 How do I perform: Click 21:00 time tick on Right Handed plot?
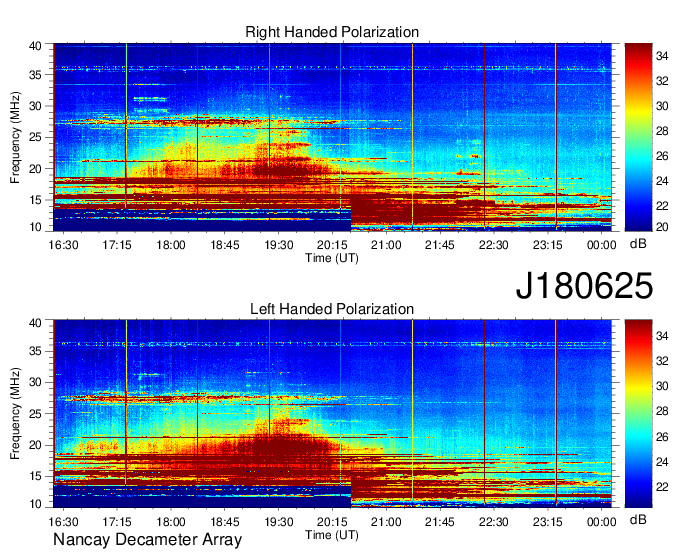[386, 245]
